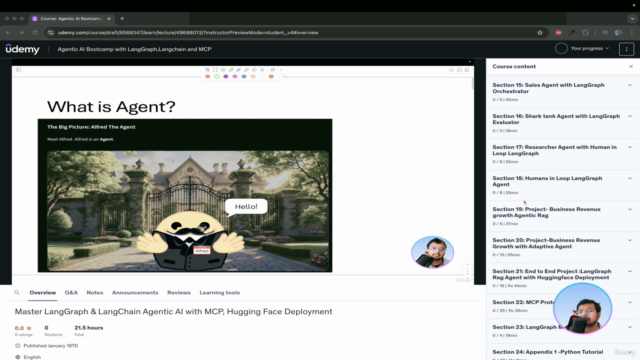
Task: Click the circular progress trophy icon
Action: [561, 48]
